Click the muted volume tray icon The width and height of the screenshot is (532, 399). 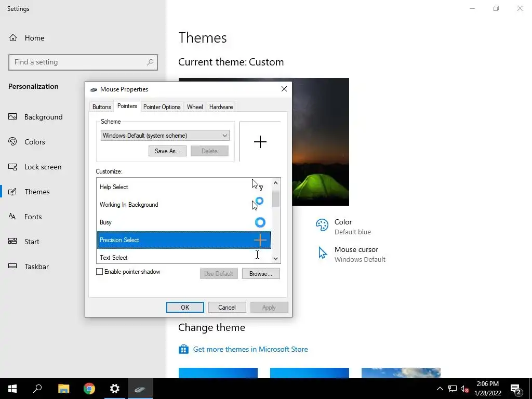465,389
